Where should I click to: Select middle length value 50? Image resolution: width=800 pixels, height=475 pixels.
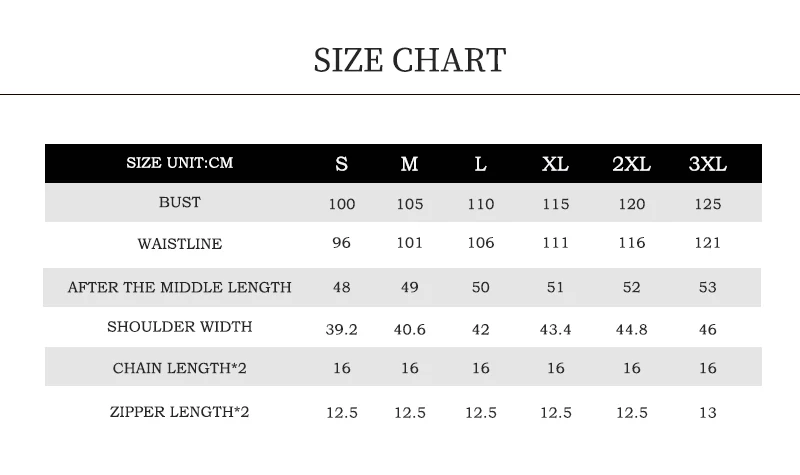click(x=481, y=287)
